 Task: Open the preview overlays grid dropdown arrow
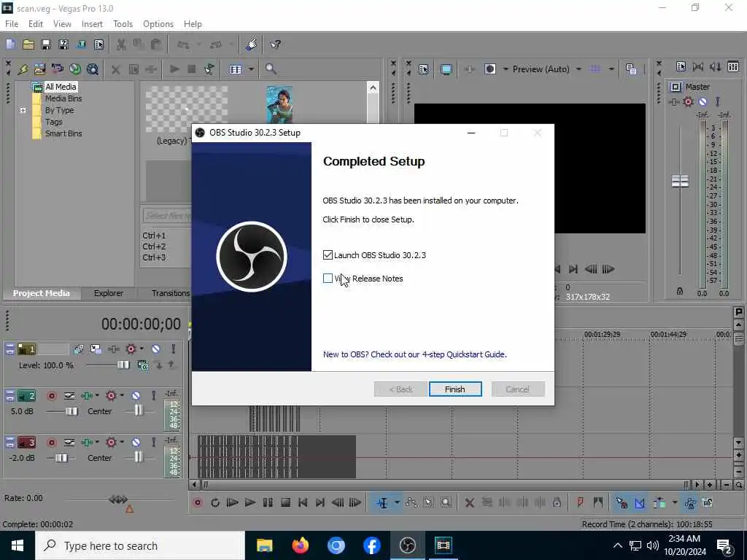coord(611,69)
